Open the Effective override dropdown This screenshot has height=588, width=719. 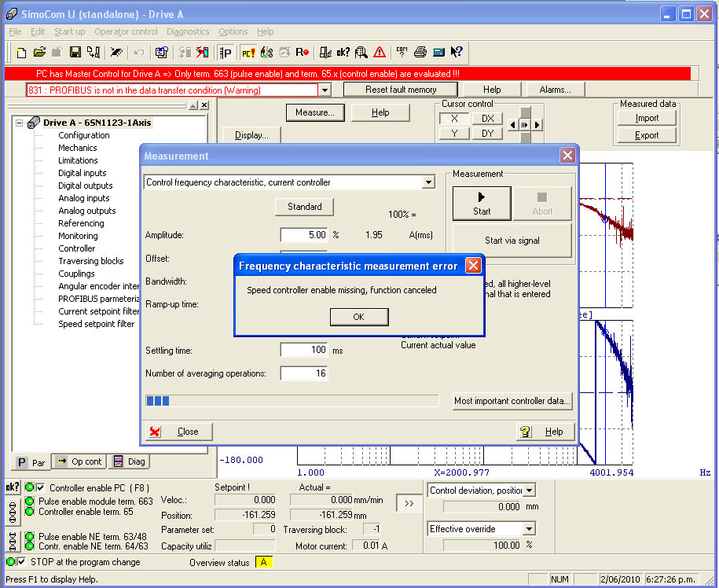pyautogui.click(x=529, y=529)
